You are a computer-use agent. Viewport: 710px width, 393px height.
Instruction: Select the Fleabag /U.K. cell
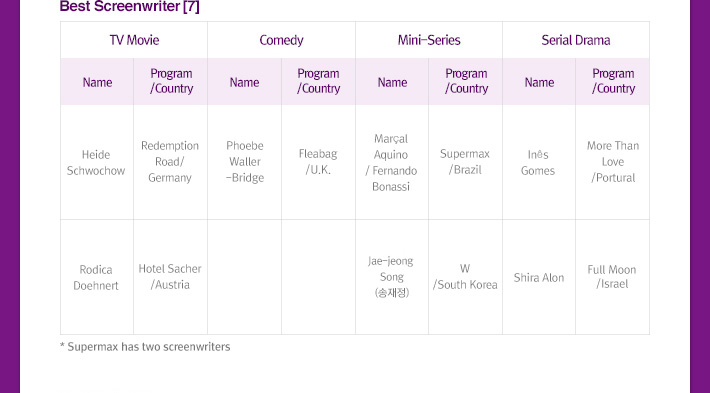(318, 162)
